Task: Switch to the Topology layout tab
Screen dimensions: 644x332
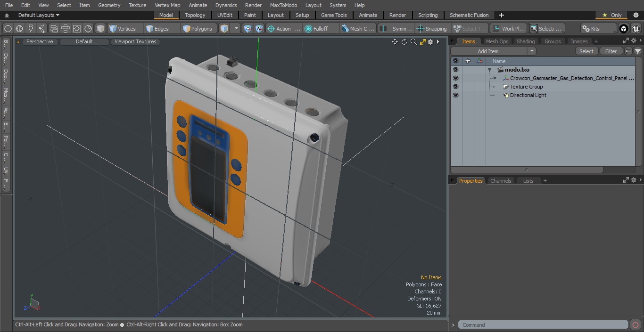Action: click(x=195, y=15)
